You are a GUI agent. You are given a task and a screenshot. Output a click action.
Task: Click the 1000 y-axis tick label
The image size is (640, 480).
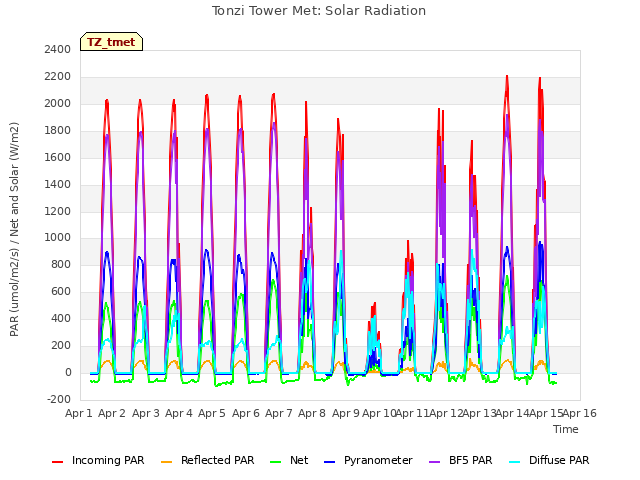pyautogui.click(x=58, y=238)
